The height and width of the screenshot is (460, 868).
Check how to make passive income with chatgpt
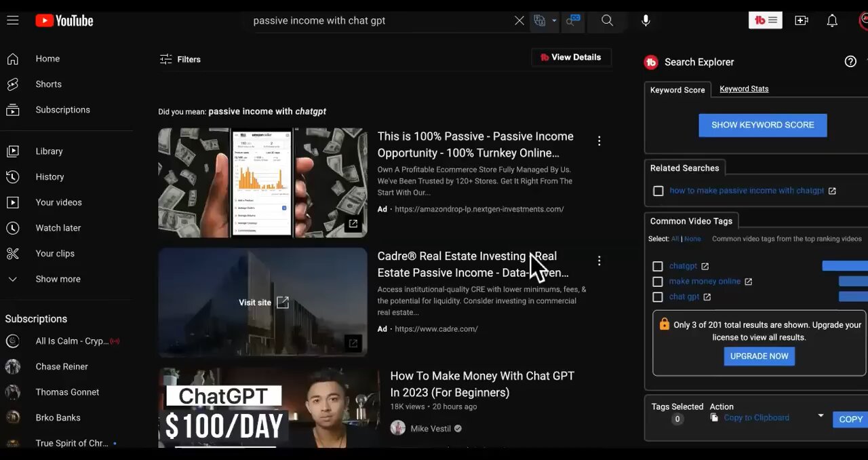point(658,191)
